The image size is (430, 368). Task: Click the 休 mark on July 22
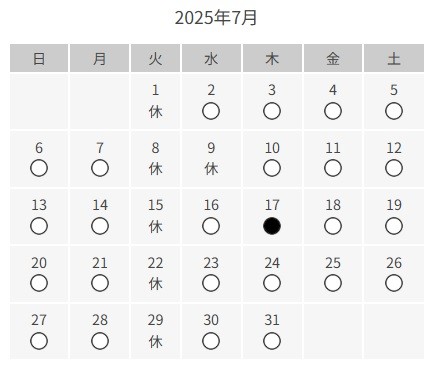[x=155, y=284]
